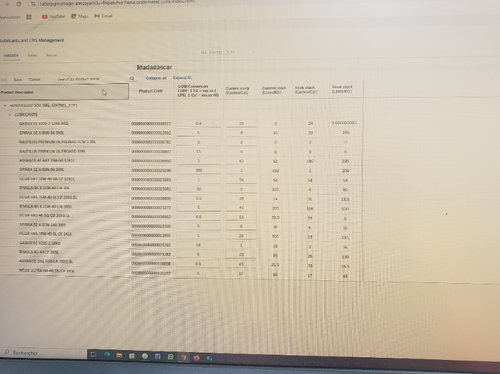Viewport: 500px width, 374px height.
Task: Open the Maps bookmark
Action: coord(80,16)
